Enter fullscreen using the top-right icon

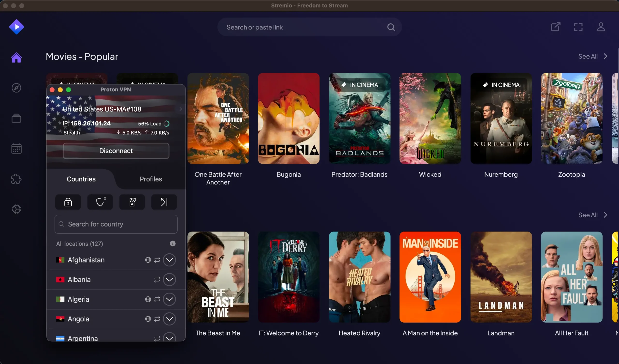pos(578,27)
